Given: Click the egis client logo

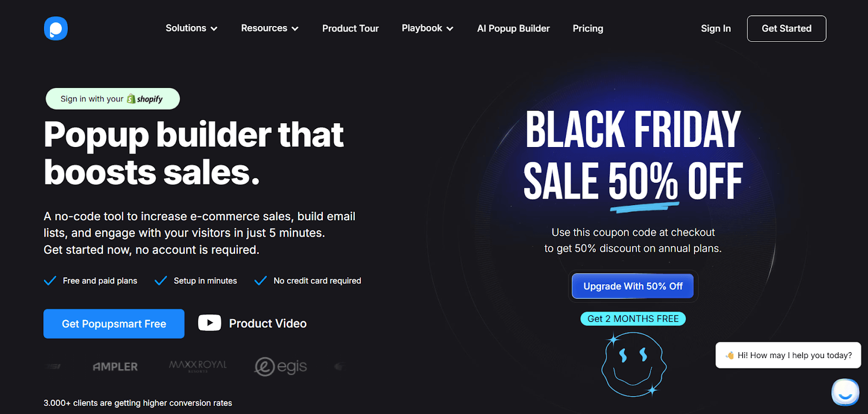Looking at the screenshot, I should tap(280, 367).
